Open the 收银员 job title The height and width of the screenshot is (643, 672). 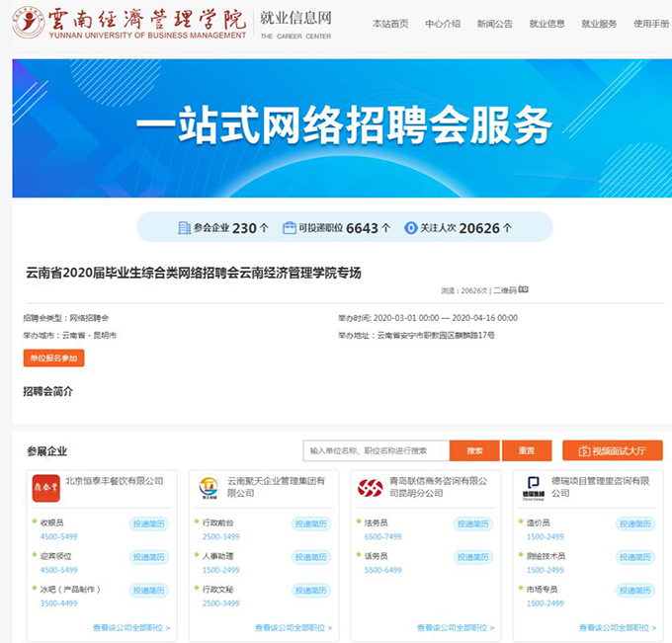click(x=51, y=523)
